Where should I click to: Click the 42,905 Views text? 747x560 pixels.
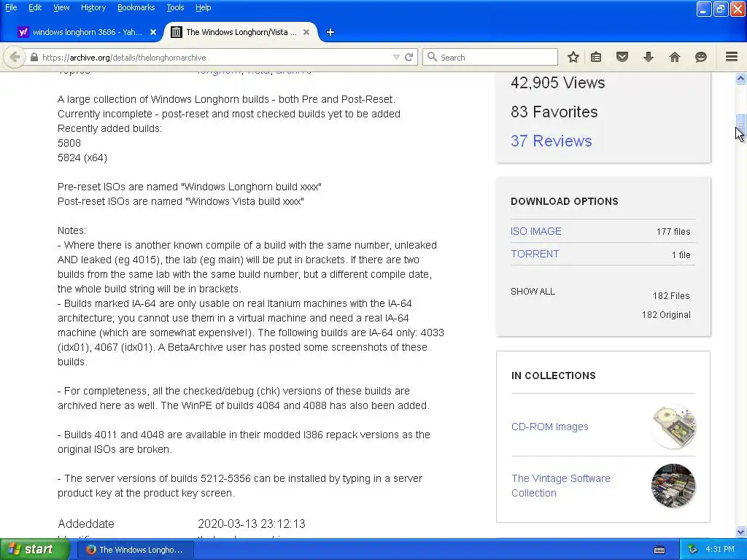pos(558,82)
